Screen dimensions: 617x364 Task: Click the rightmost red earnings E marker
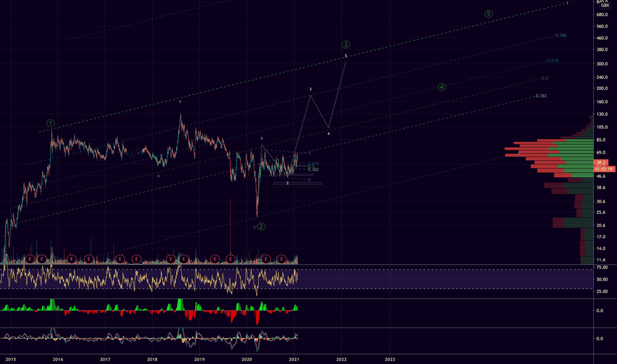(x=281, y=259)
